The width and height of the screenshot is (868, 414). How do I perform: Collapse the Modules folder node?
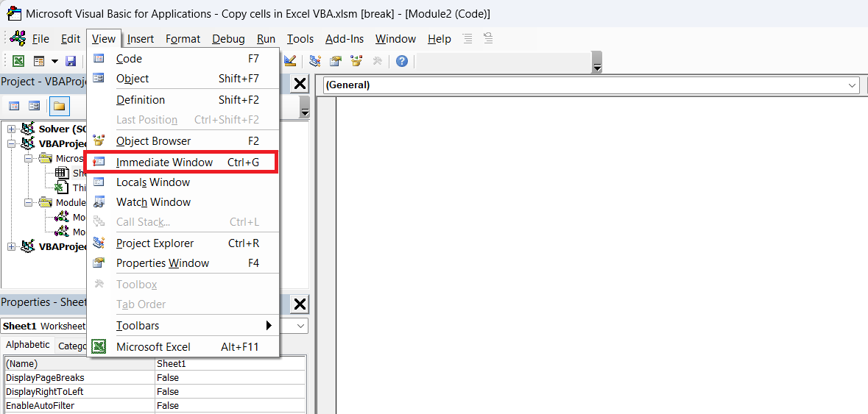tap(28, 202)
